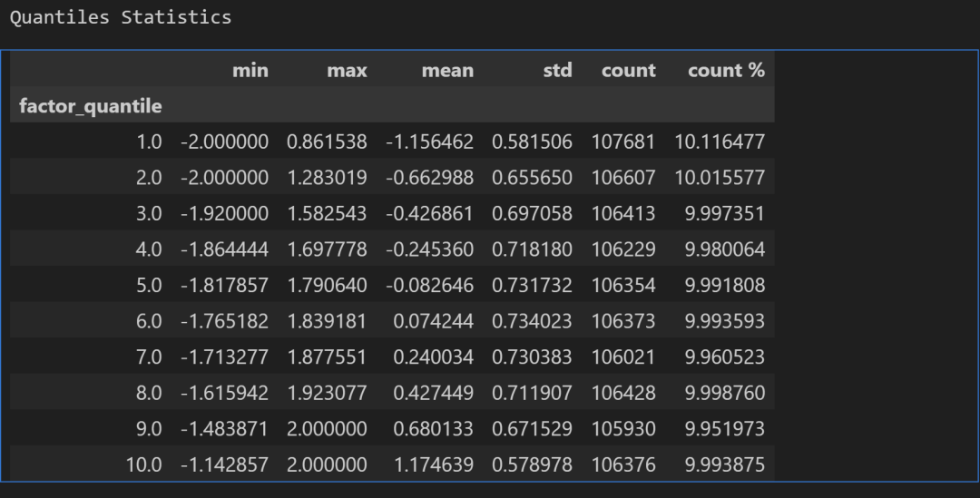Screen dimensions: 980x498
Task: Click the 'count %' column header
Action: [726, 70]
